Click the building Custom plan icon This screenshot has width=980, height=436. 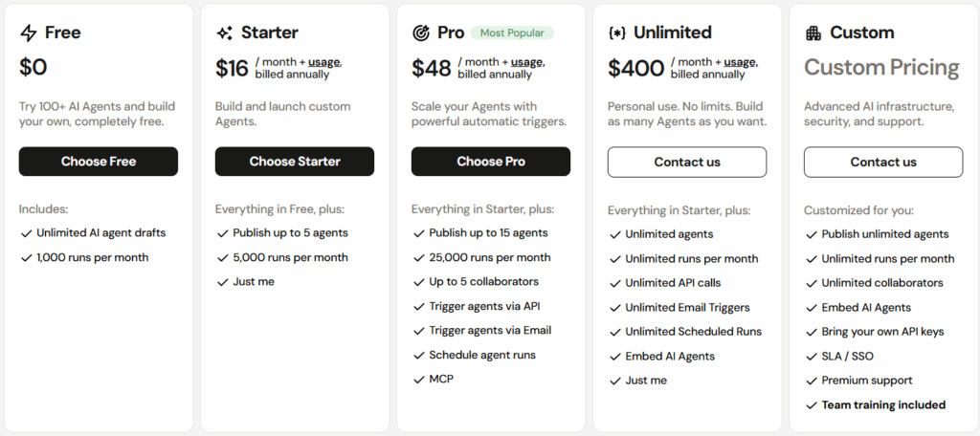813,33
